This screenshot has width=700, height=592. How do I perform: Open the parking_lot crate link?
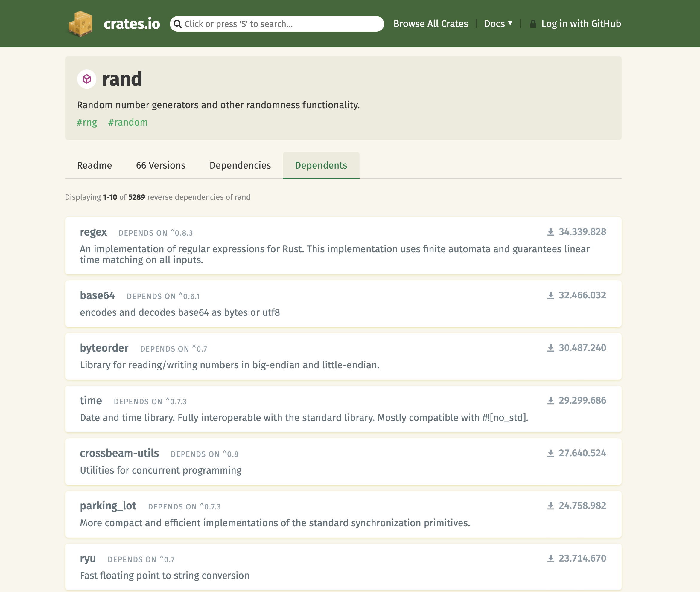pos(108,506)
